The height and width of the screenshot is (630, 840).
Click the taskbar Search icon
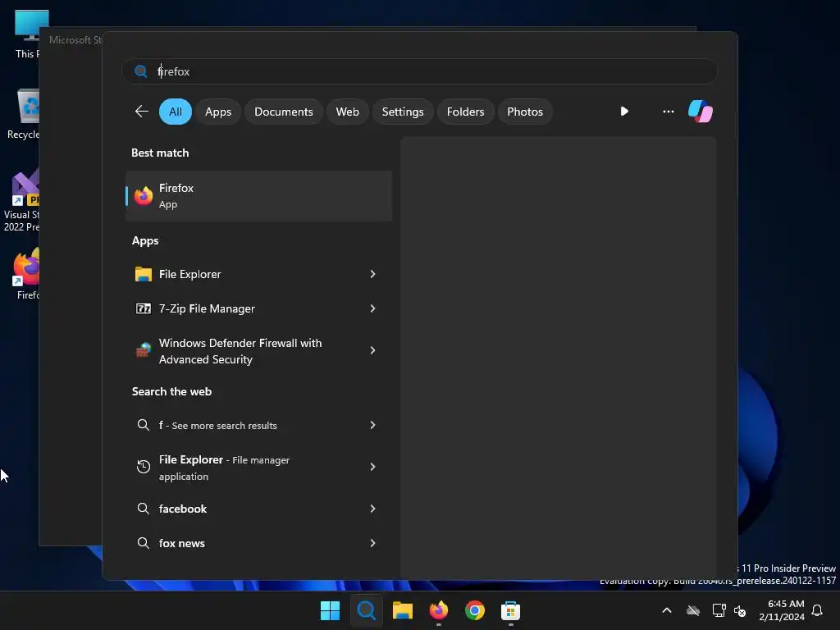click(367, 610)
